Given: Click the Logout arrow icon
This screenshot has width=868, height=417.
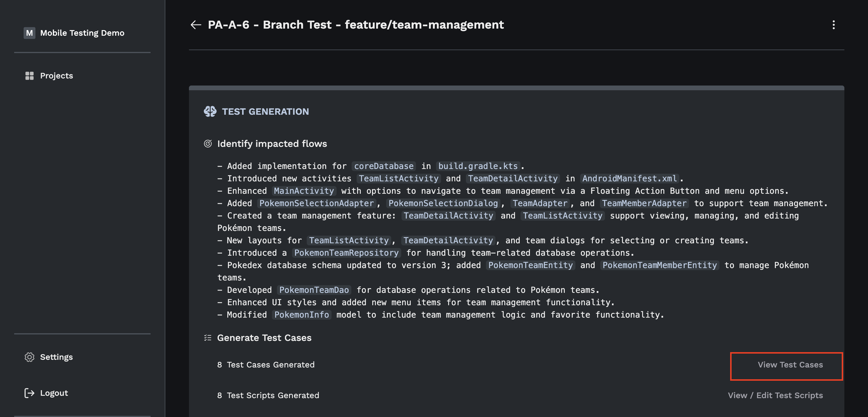Looking at the screenshot, I should coord(29,393).
